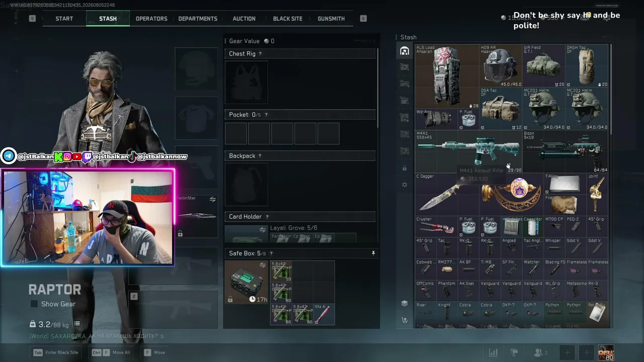This screenshot has height=362, width=644.
Task: Select the Wd-Ang lens item
Action: [x=436, y=119]
